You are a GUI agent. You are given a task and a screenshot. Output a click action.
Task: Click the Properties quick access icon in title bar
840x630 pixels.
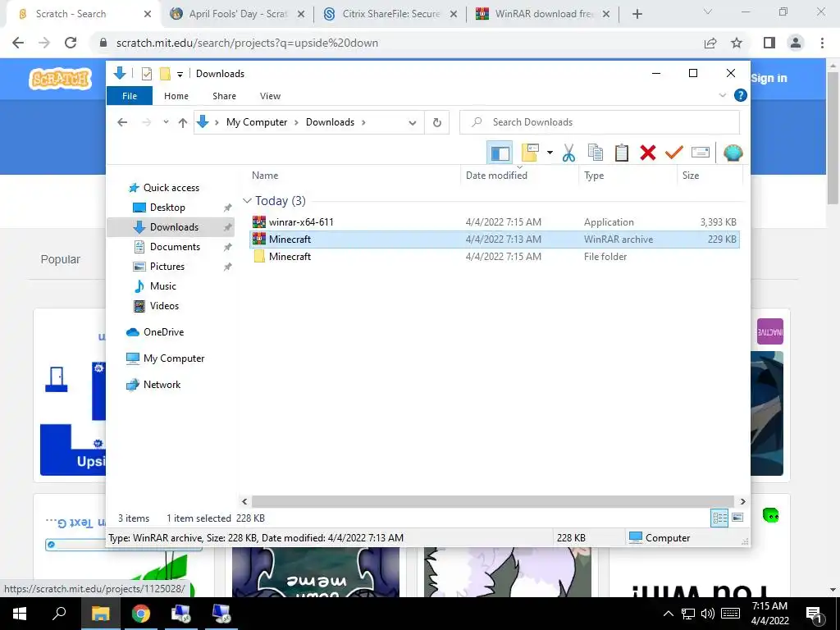click(146, 74)
